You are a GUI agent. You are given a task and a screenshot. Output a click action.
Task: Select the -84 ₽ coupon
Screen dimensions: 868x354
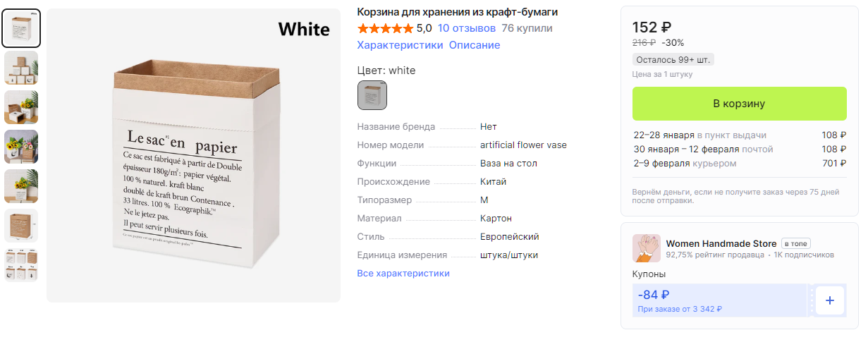719,300
